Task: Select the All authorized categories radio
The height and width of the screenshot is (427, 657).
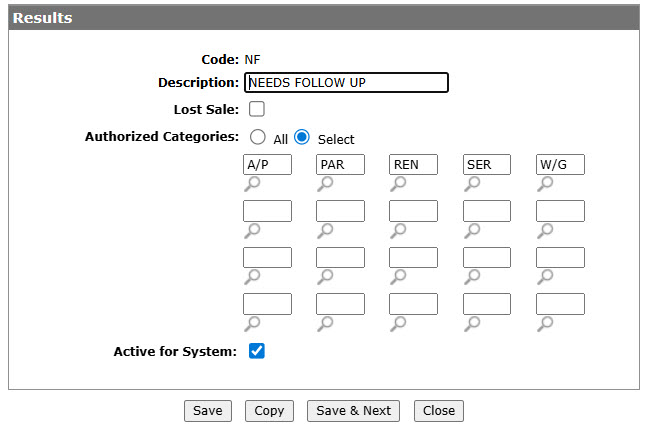Action: tap(258, 137)
